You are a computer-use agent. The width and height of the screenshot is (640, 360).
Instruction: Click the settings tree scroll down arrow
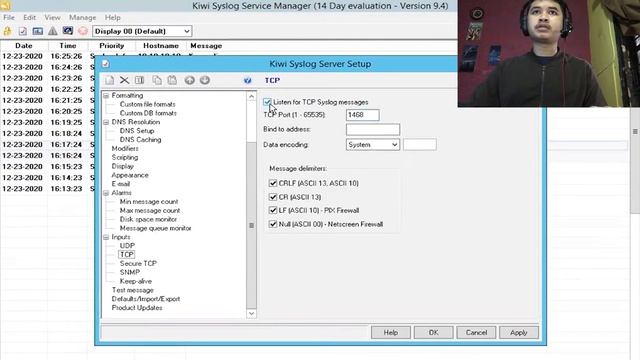click(x=251, y=313)
